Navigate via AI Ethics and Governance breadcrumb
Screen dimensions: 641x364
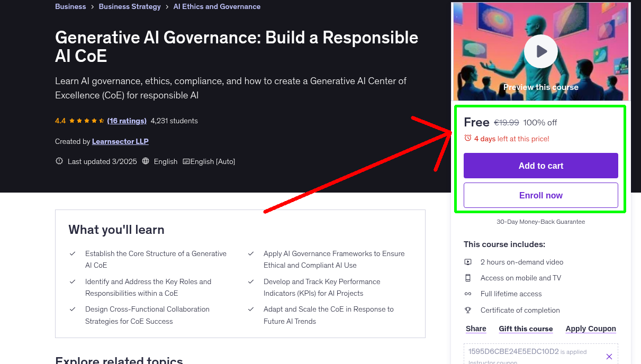click(216, 6)
